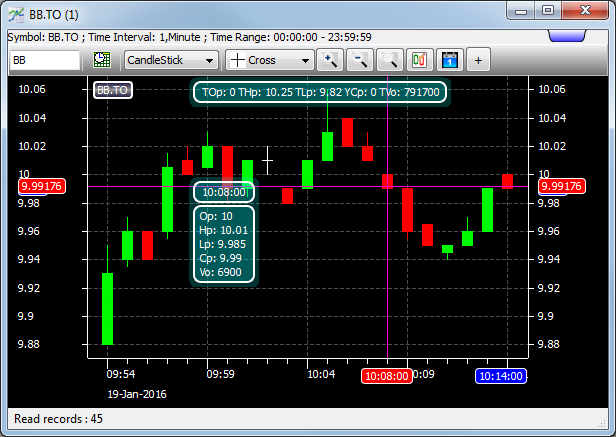Click the candlestick color settings icon
The height and width of the screenshot is (437, 616).
419,60
